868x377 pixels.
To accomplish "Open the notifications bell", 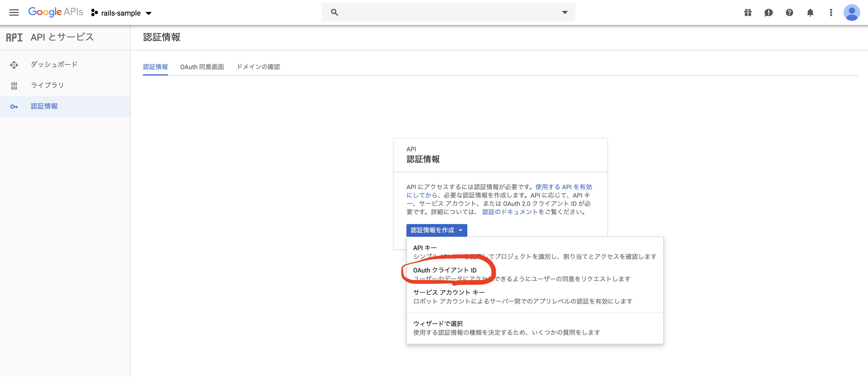I will coord(810,13).
